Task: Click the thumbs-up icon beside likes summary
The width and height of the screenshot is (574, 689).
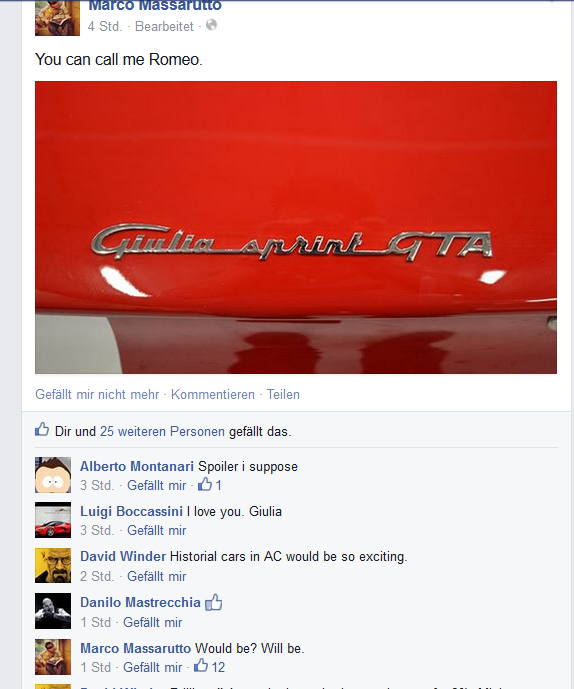Action: click(x=42, y=429)
